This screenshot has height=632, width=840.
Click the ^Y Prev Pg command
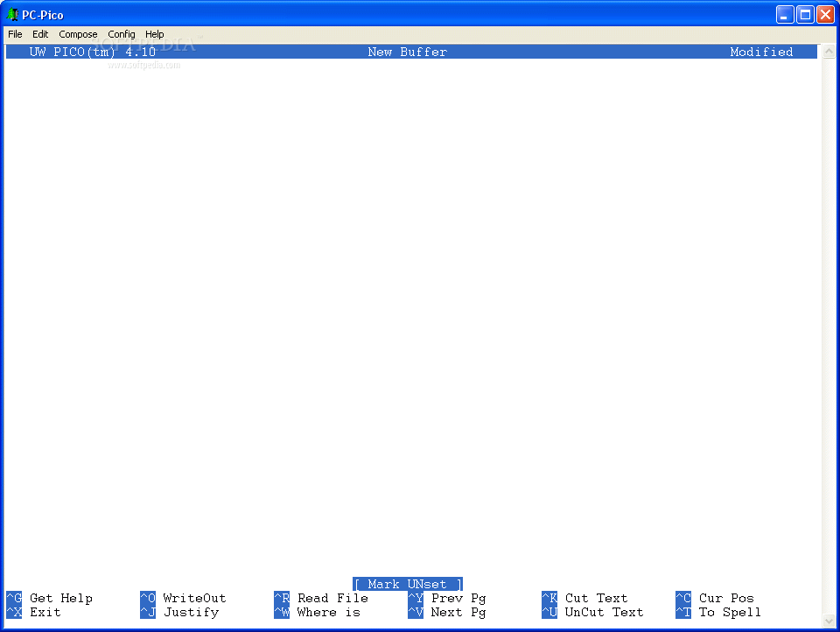447,598
